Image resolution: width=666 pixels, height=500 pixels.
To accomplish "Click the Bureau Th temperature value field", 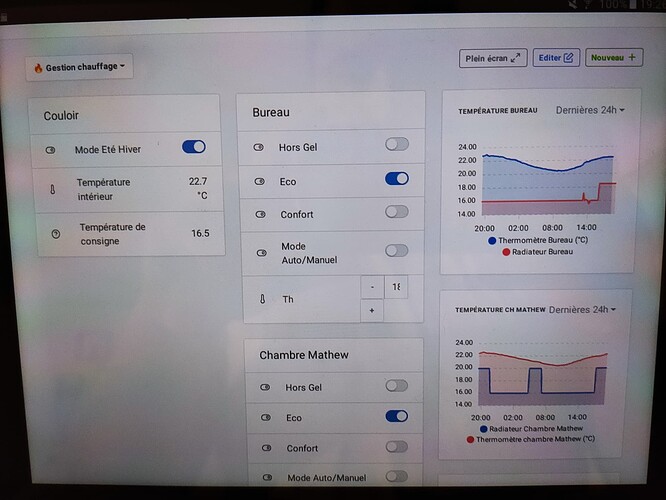I will pyautogui.click(x=396, y=287).
